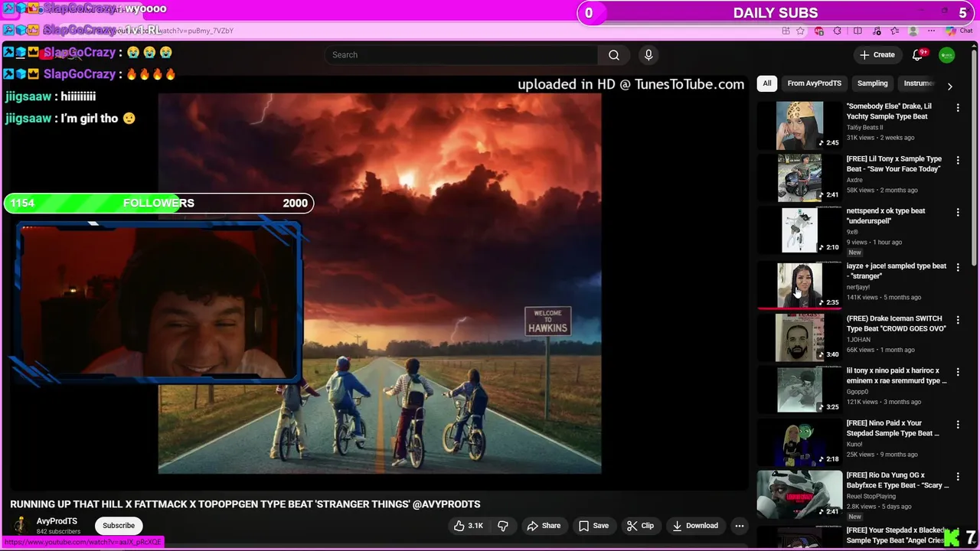Click the red browser extension badge icon

819,31
